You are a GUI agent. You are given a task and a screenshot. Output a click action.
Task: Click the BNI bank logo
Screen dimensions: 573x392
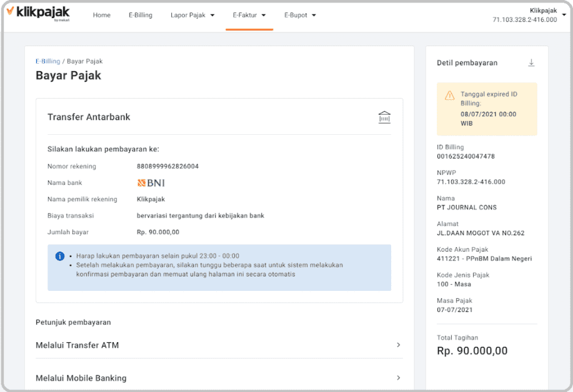pyautogui.click(x=151, y=183)
